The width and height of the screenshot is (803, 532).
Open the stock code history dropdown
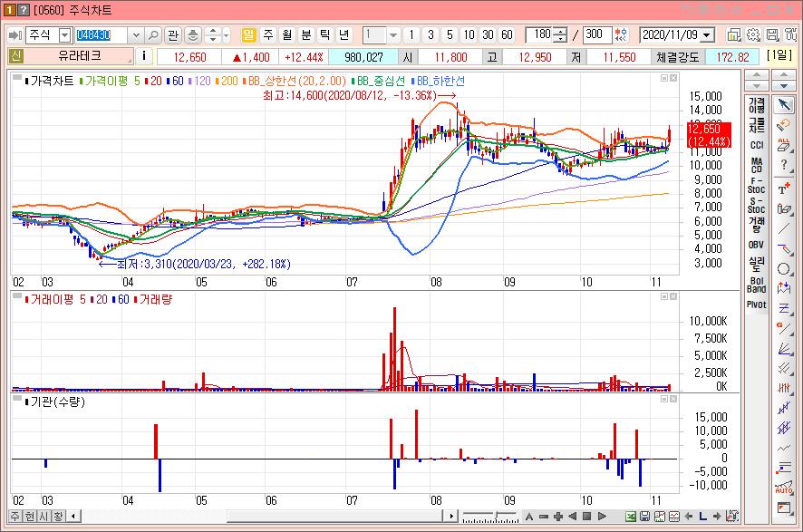click(136, 34)
